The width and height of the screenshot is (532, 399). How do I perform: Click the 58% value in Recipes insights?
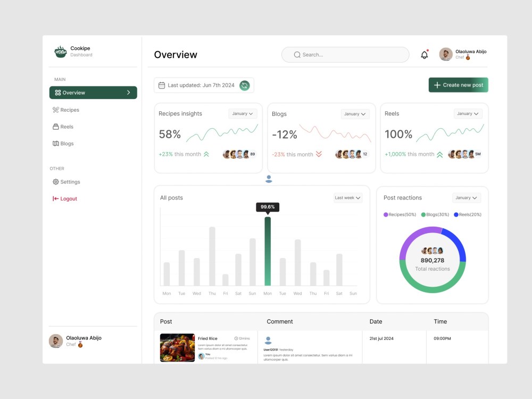tap(170, 135)
